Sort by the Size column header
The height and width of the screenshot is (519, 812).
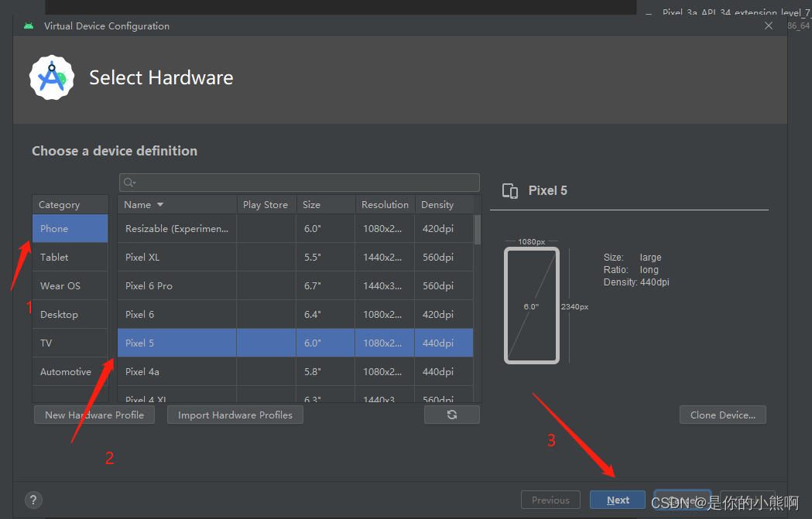[326, 205]
